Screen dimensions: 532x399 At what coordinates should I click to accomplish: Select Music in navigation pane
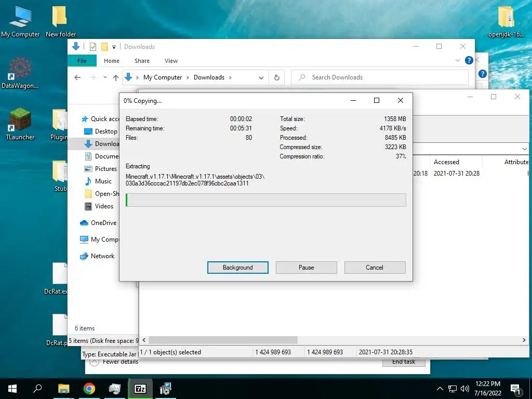pyautogui.click(x=98, y=181)
